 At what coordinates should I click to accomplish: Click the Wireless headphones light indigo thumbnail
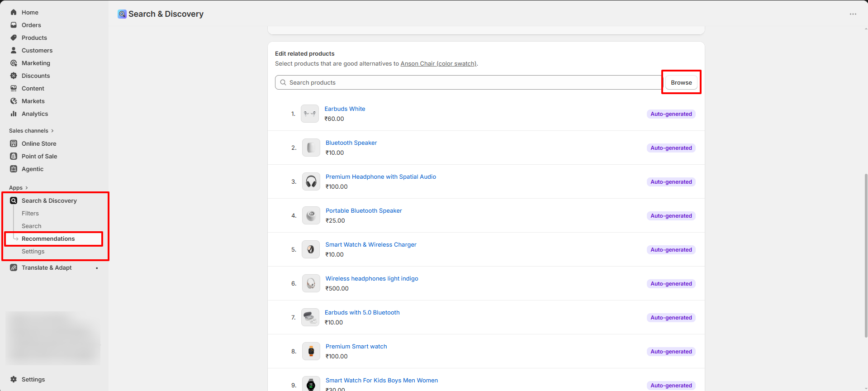[x=311, y=283]
